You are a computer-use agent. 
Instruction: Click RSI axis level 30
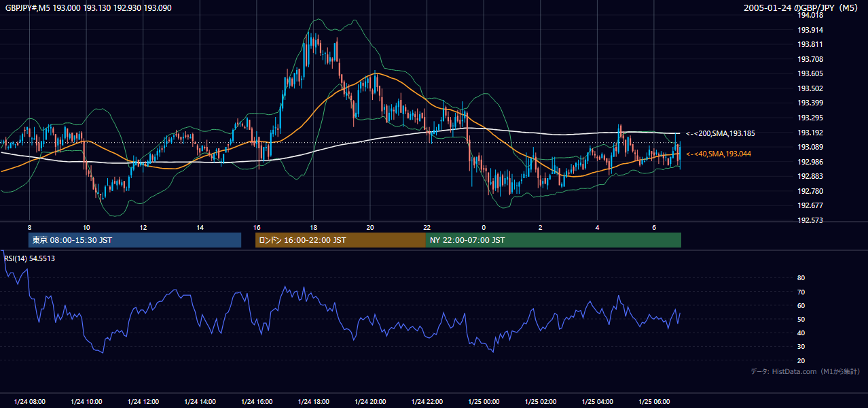[801, 347]
